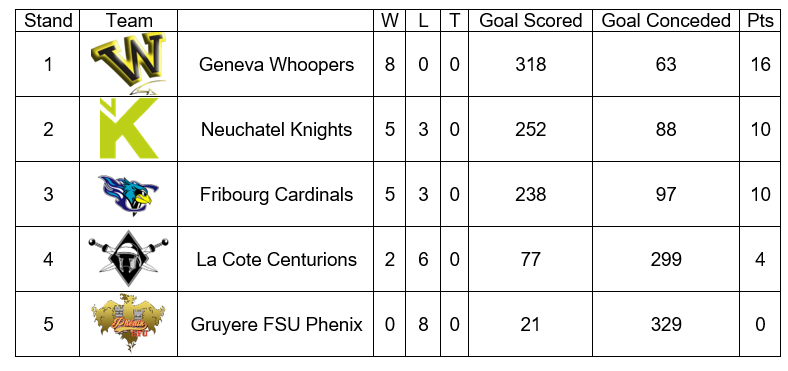Viewport: 788px width, 371px height.
Task: Click the Stand column header
Action: [x=48, y=21]
